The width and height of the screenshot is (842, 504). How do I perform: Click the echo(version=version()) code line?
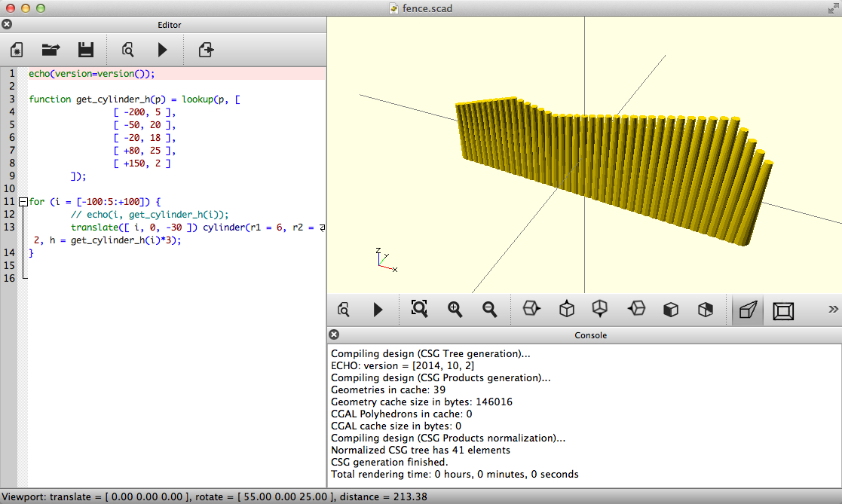91,74
